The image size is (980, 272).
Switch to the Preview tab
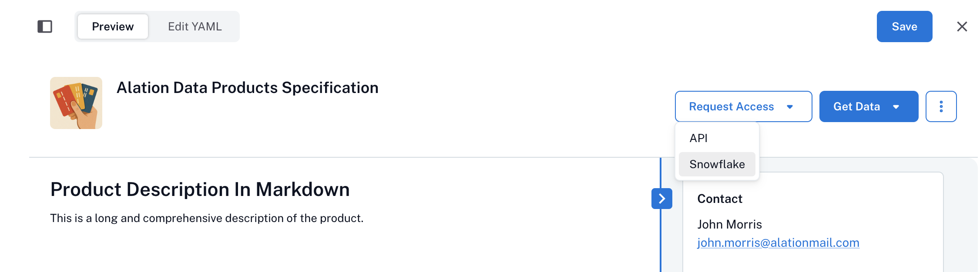pos(113,27)
